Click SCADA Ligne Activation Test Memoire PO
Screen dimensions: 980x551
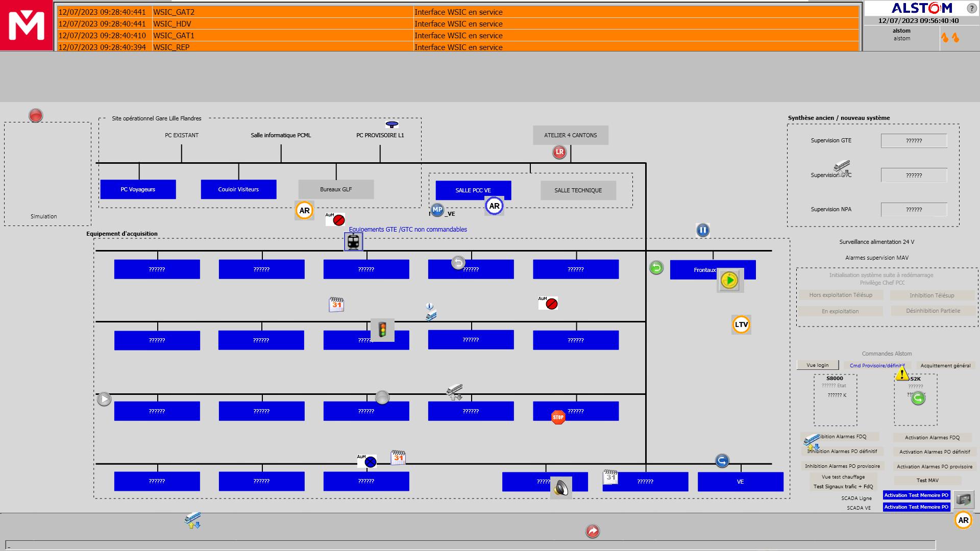(916, 495)
